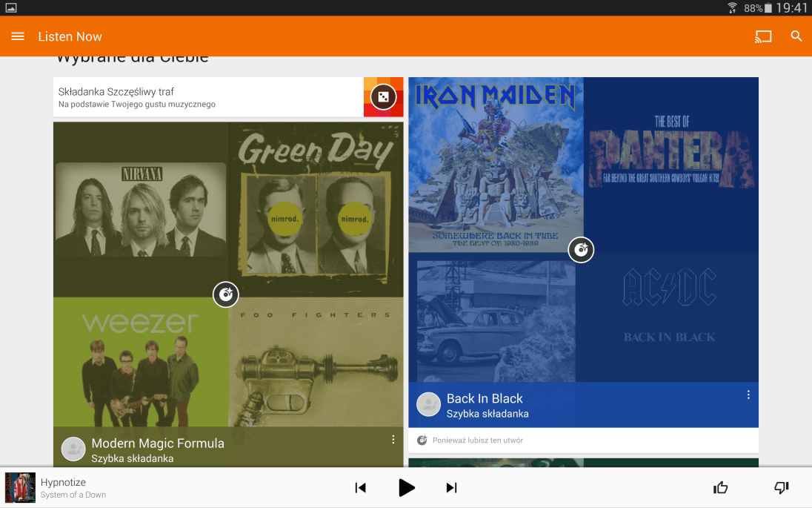Select Modern Magic Formula title
Screen dimensions: 812x508
(158, 443)
